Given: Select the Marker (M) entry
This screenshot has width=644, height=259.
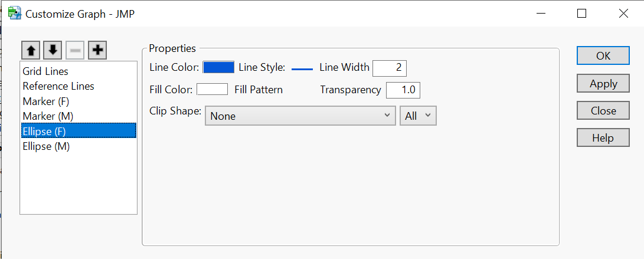Looking at the screenshot, I should [x=48, y=116].
